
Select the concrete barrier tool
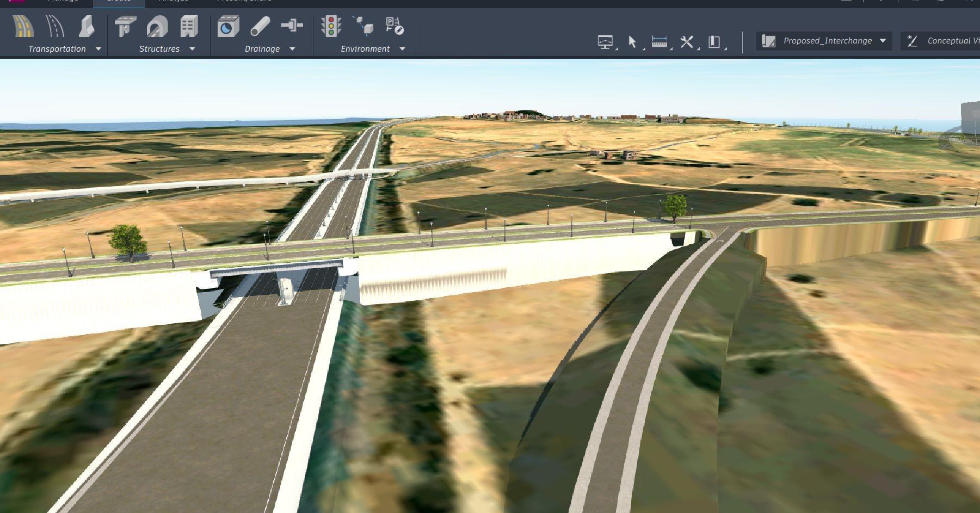point(87,26)
